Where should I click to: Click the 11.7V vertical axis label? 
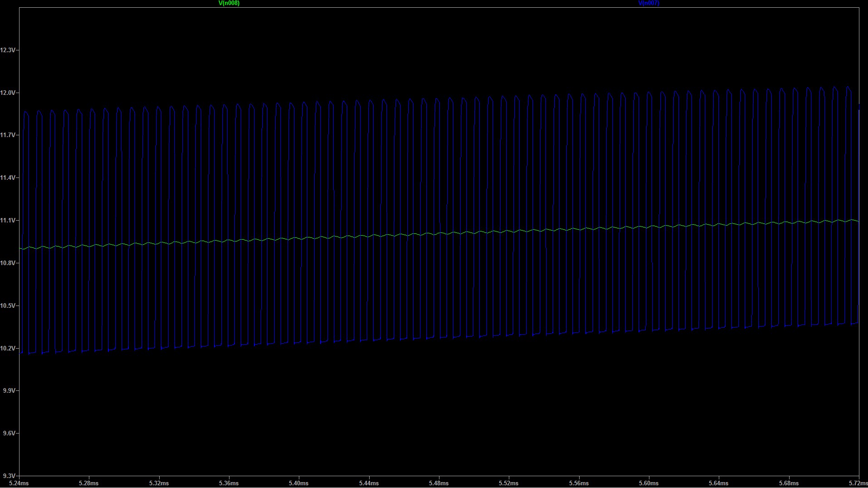pos(8,135)
